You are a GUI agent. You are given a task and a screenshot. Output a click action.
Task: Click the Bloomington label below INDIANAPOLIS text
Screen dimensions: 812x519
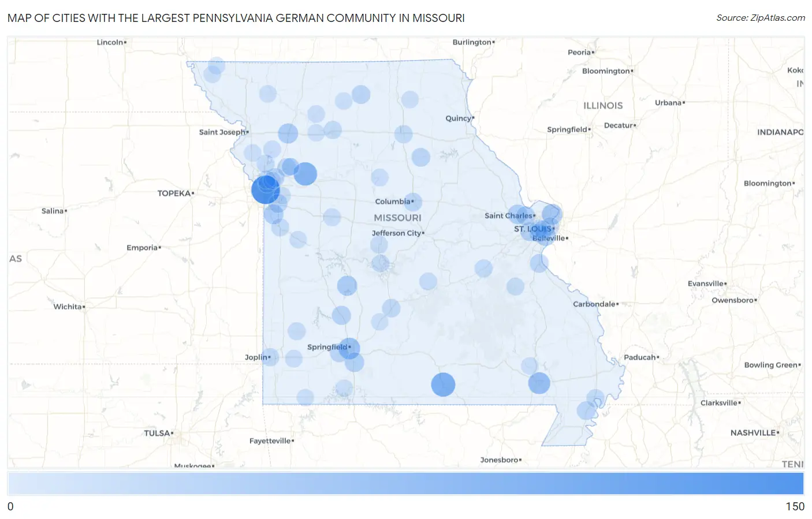coord(768,183)
